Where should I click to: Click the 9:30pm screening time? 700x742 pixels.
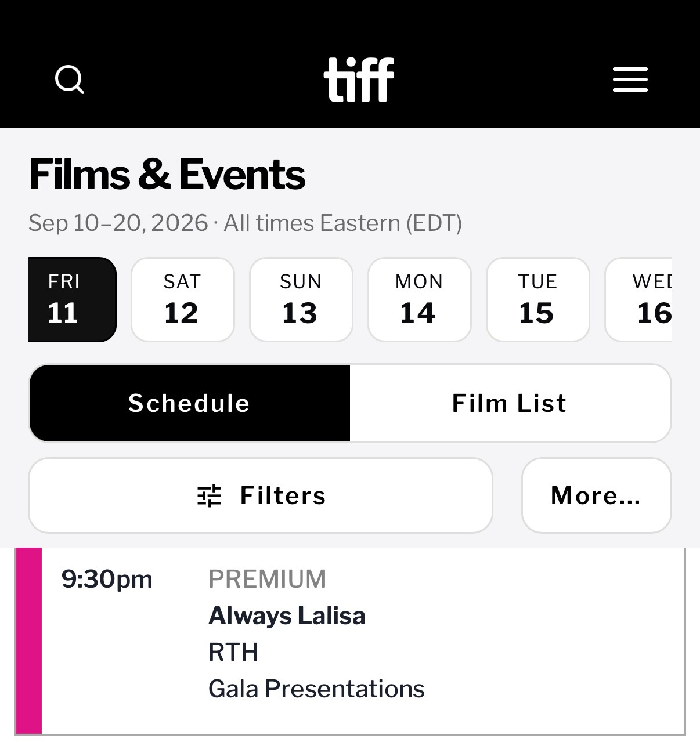(x=107, y=580)
